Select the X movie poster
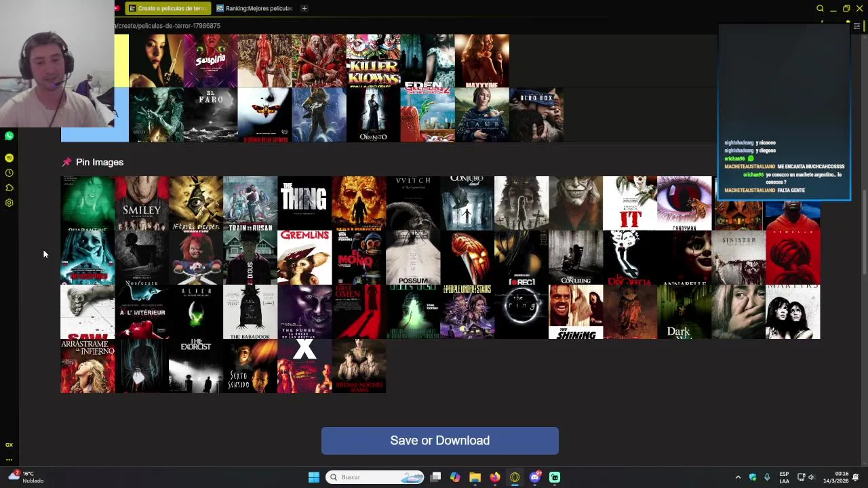Screen dimensions: 868x488 [x=304, y=365]
